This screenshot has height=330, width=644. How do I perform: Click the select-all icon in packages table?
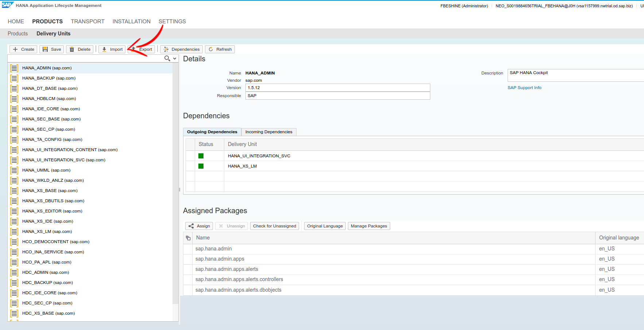click(188, 238)
